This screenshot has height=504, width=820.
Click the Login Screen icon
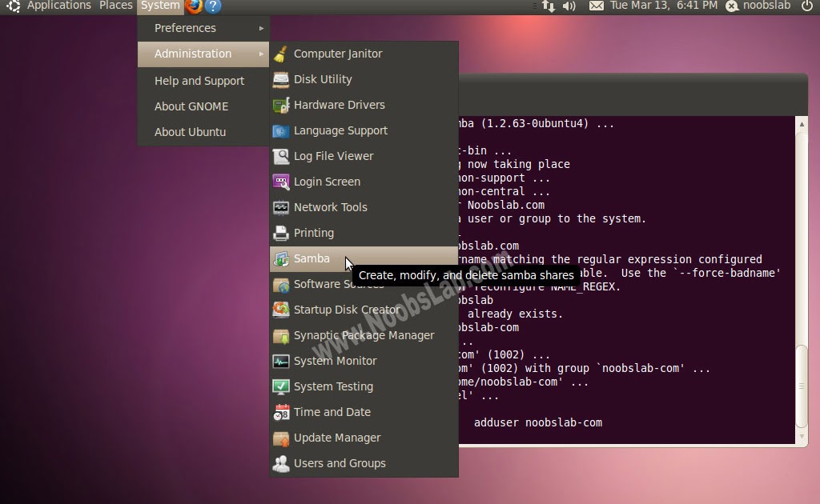coord(281,182)
